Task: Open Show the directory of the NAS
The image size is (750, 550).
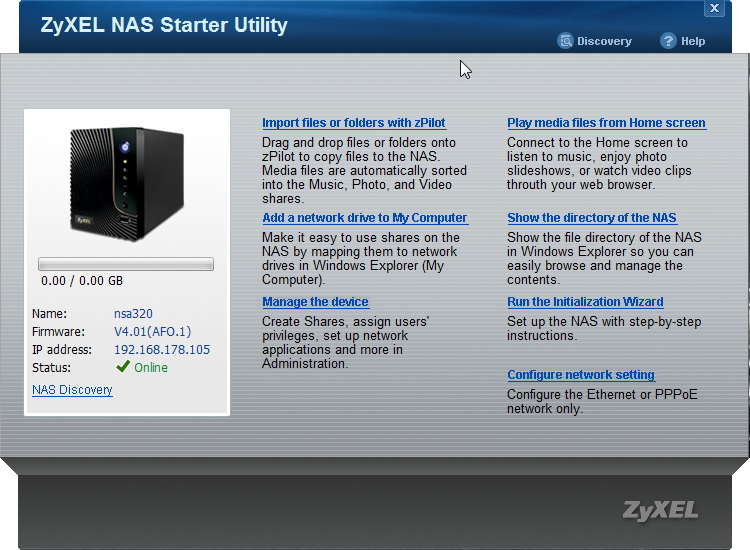Action: [x=592, y=218]
